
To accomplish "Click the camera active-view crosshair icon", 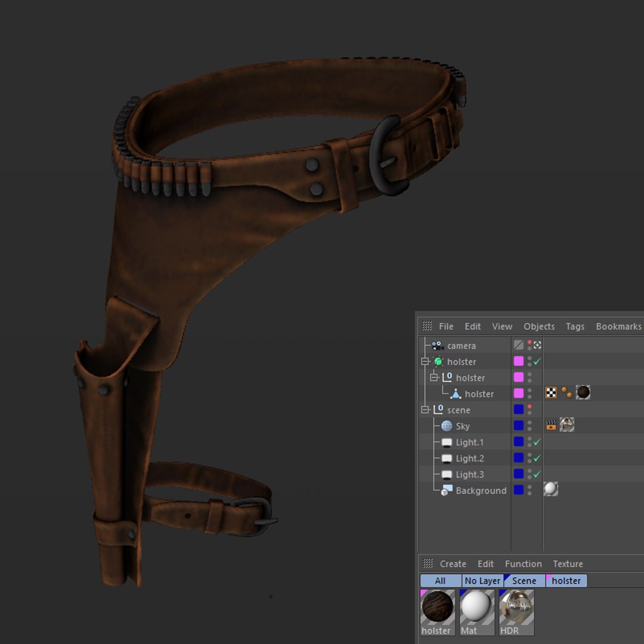I will tap(537, 345).
